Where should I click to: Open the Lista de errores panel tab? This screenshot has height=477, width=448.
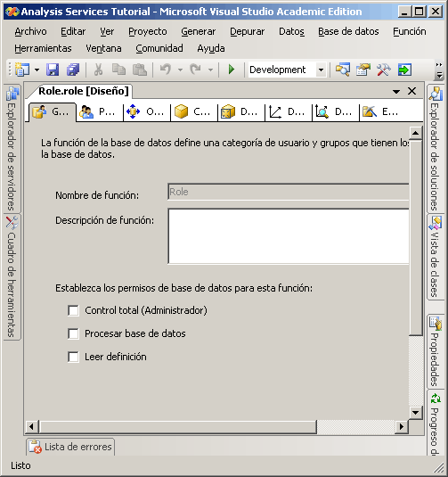coord(70,447)
